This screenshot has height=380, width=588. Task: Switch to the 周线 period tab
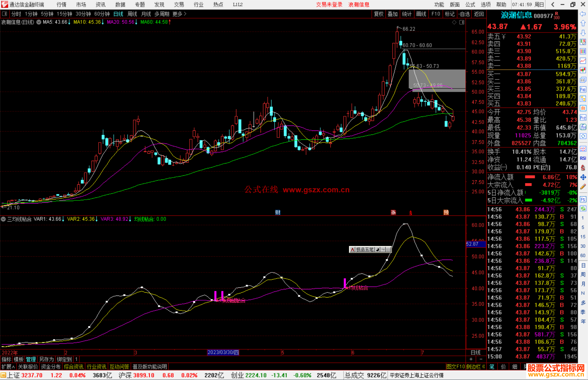132,14
